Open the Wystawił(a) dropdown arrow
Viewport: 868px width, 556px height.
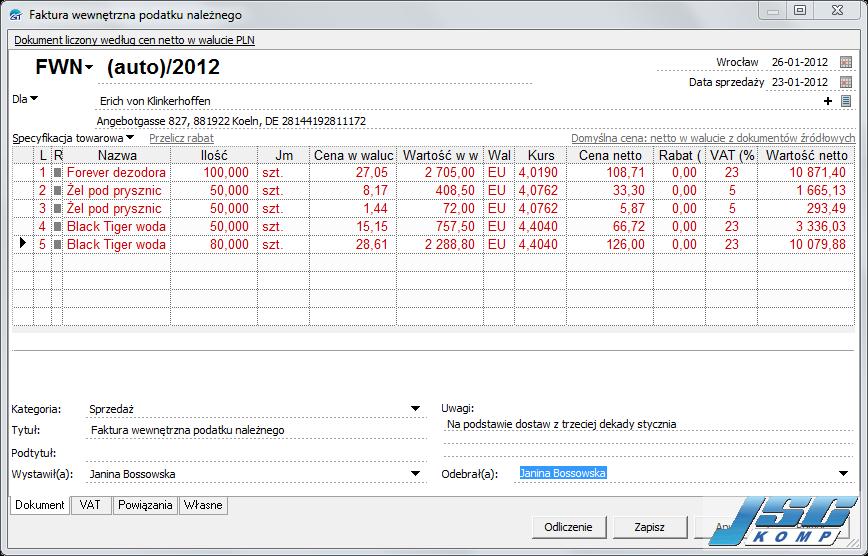[x=415, y=473]
